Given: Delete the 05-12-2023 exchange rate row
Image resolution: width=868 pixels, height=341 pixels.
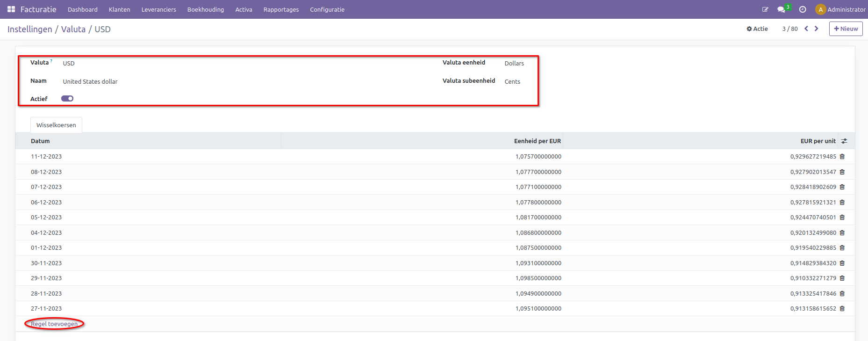Looking at the screenshot, I should [x=842, y=218].
